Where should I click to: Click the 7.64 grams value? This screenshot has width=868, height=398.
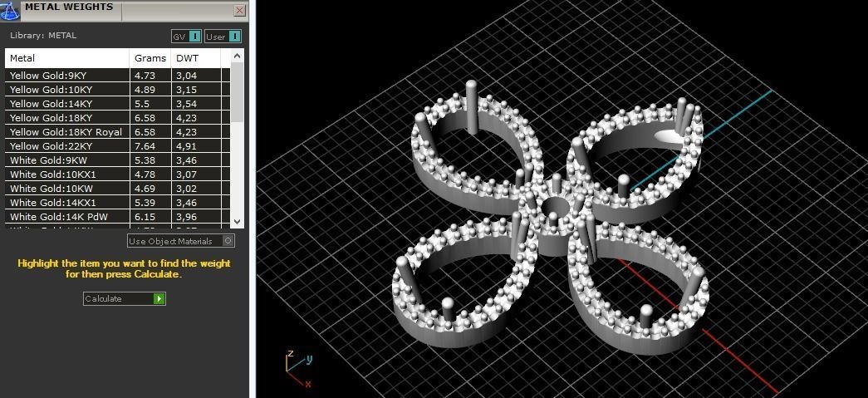(x=145, y=147)
